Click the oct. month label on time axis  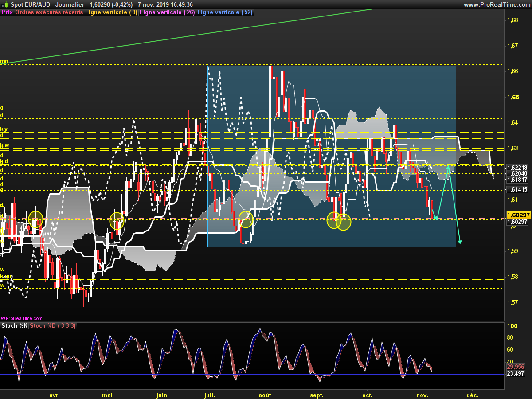(367, 395)
